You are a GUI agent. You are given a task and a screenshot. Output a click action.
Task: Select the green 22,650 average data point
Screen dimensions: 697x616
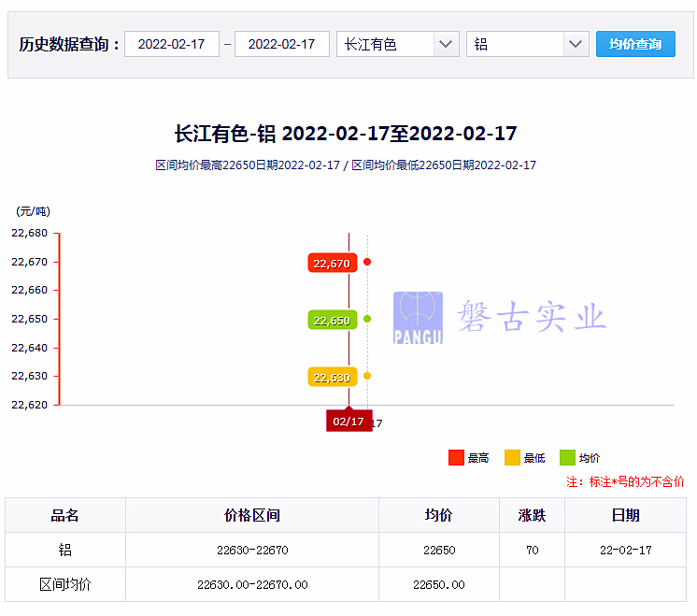coord(367,319)
